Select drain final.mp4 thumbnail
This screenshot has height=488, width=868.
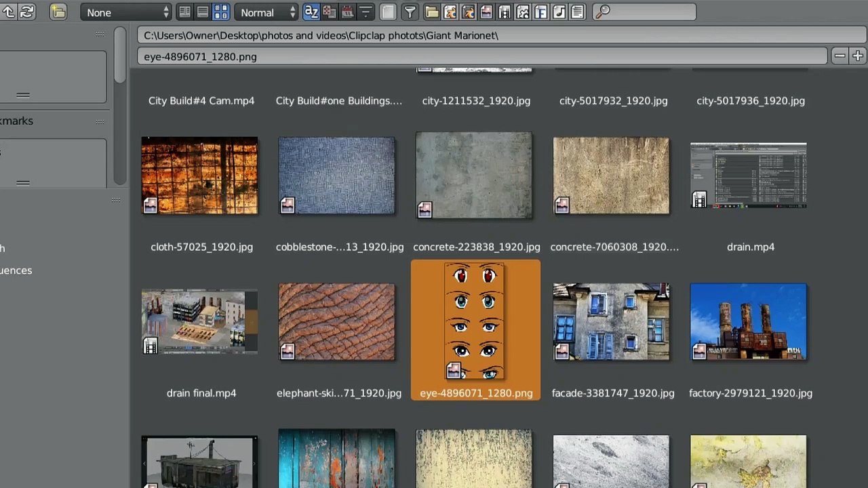pyautogui.click(x=199, y=322)
